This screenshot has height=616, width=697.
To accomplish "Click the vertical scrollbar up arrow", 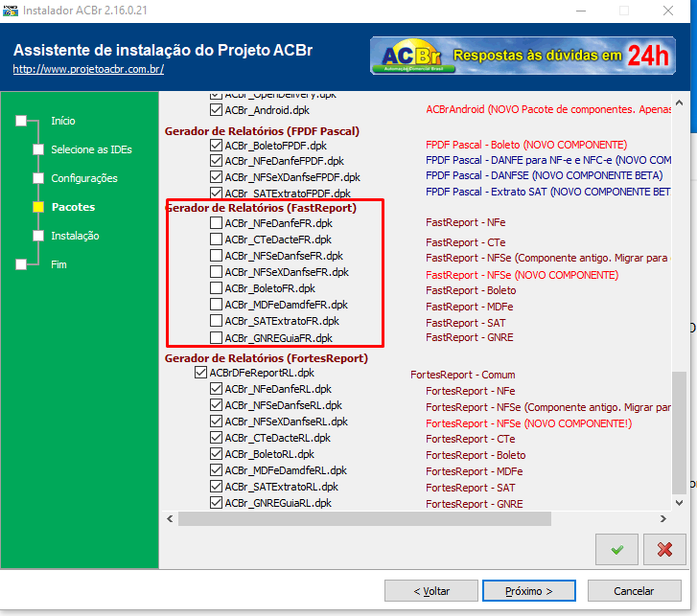I will (x=679, y=103).
